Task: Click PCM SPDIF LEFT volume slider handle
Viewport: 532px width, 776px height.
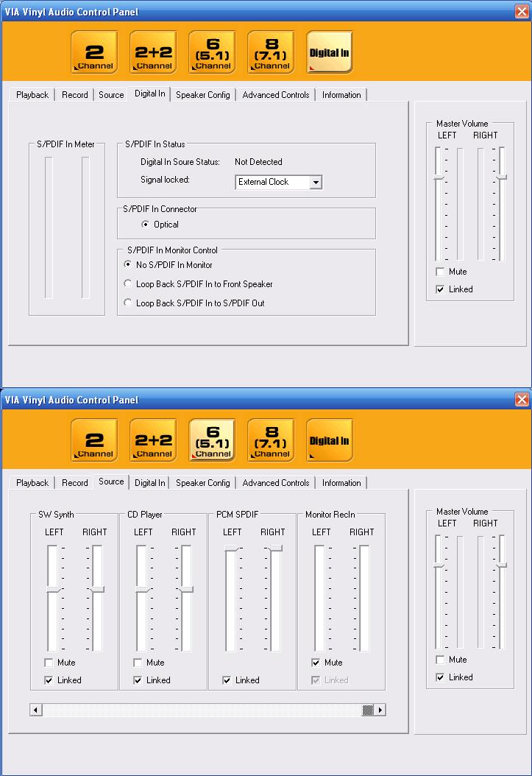Action: (x=231, y=549)
